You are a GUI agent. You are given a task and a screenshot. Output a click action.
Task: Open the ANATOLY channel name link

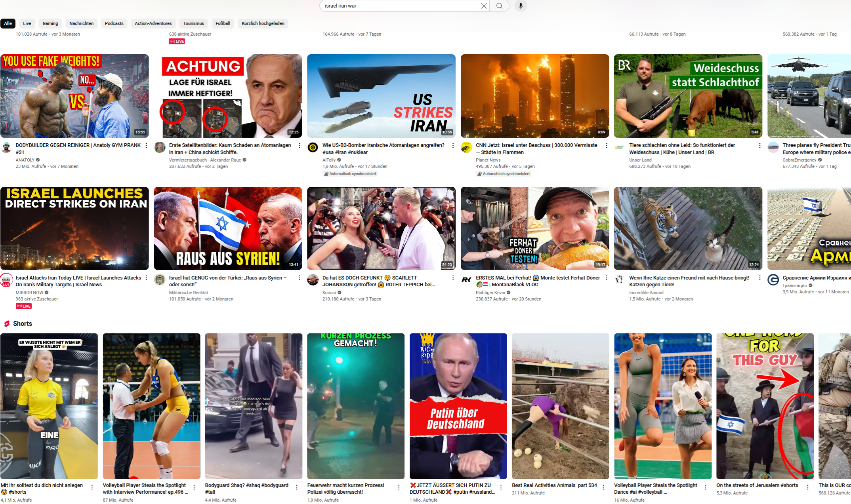pos(25,160)
